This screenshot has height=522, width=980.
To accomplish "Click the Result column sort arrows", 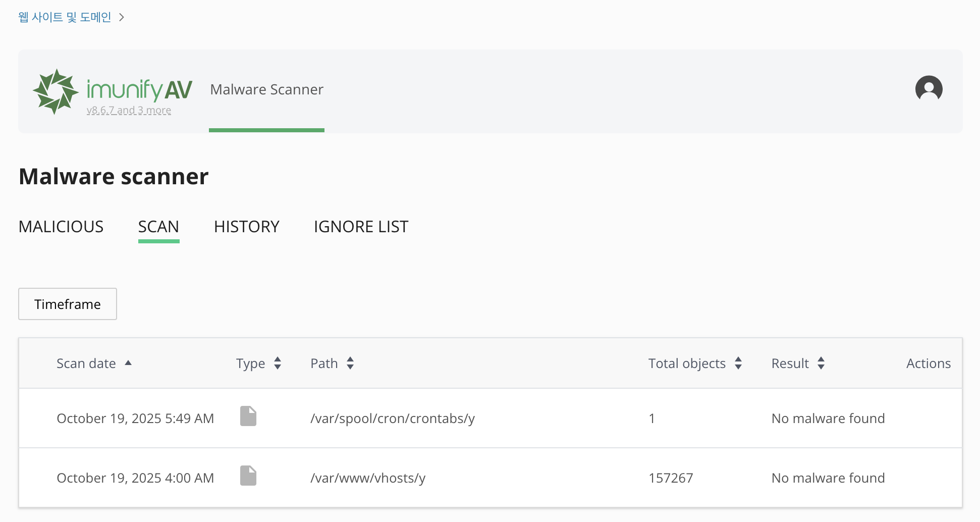I will (821, 363).
